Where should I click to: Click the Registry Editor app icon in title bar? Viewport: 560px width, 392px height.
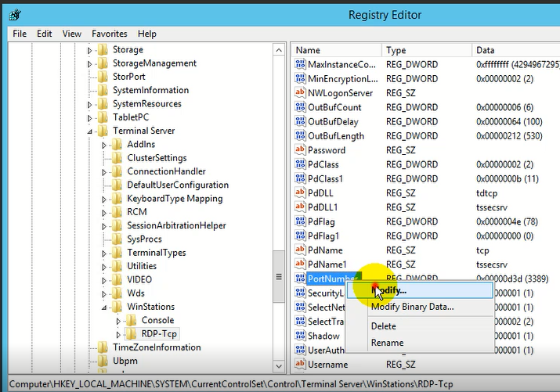pos(15,13)
